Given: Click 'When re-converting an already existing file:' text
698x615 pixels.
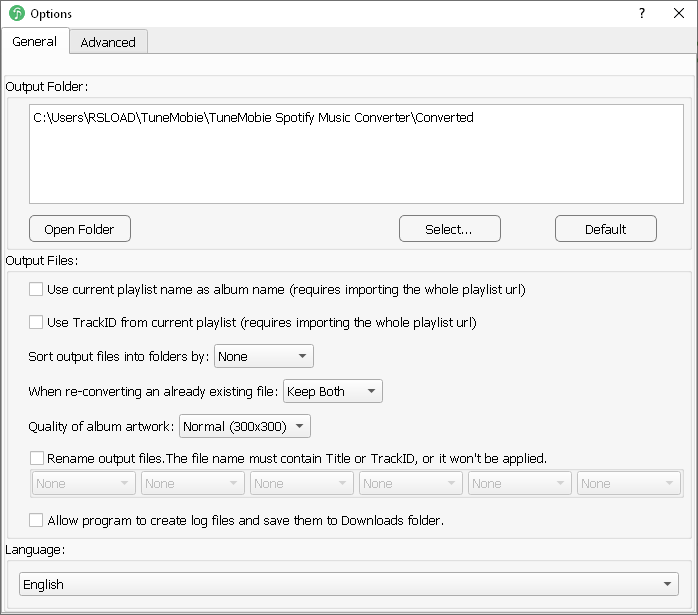Looking at the screenshot, I should pyautogui.click(x=153, y=391).
